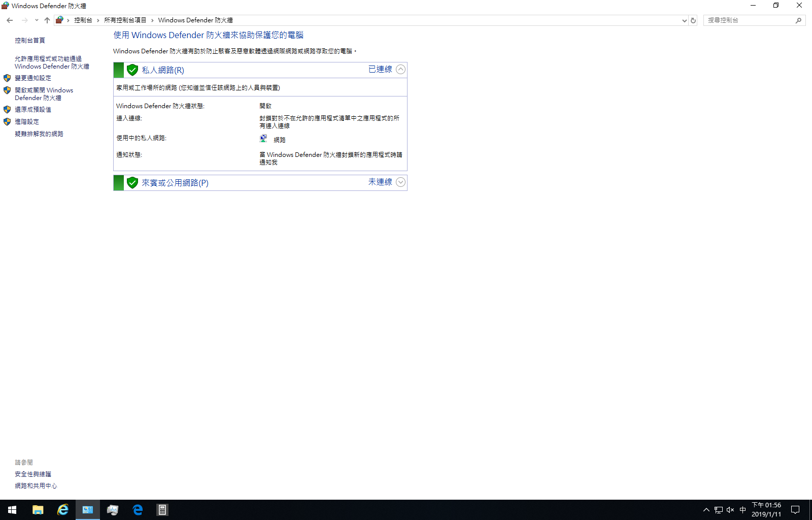Click the search magnifier icon
The width and height of the screenshot is (812, 520).
[798, 20]
